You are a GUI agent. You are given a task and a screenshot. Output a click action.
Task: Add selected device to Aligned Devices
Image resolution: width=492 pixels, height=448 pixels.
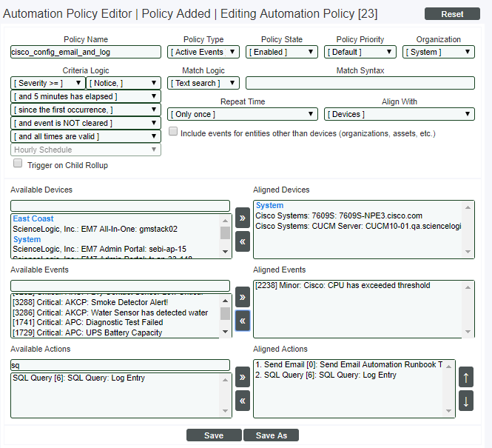pos(242,220)
